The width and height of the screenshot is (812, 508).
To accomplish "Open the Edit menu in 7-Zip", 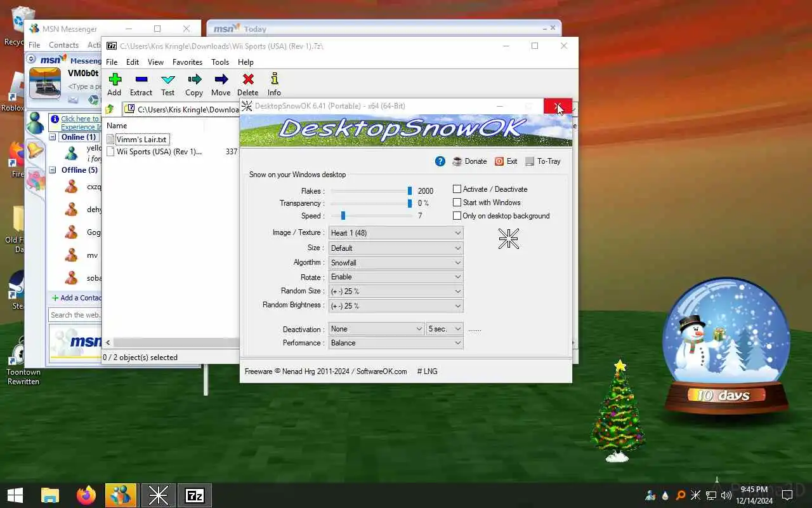I will click(x=133, y=62).
